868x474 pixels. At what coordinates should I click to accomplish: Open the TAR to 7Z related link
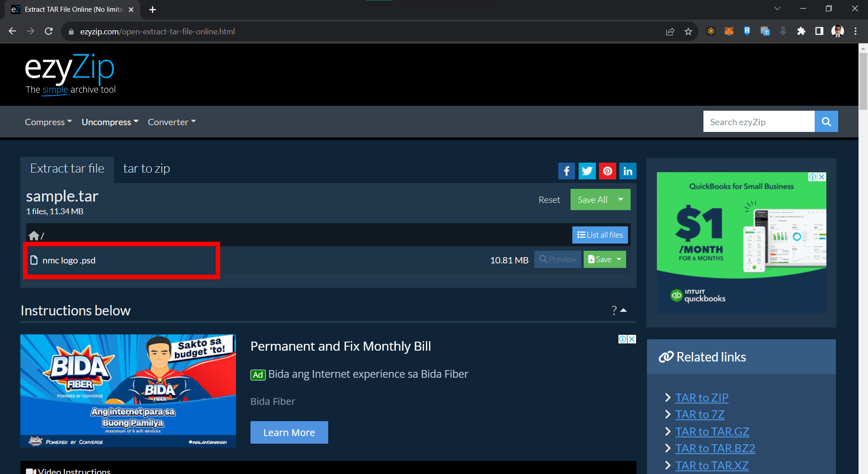pyautogui.click(x=700, y=414)
